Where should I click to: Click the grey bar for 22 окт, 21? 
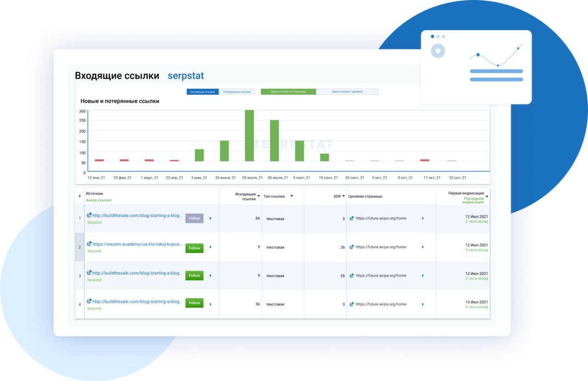coord(452,161)
